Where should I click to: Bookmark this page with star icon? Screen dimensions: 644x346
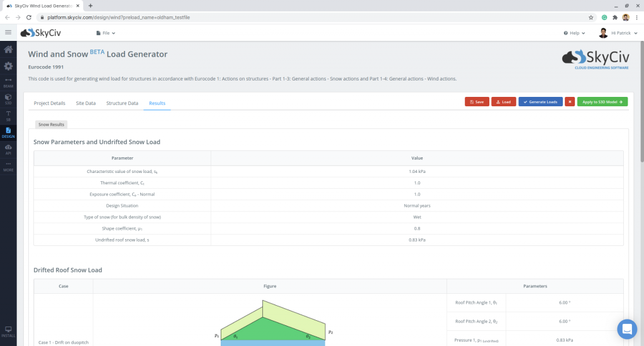tap(591, 17)
